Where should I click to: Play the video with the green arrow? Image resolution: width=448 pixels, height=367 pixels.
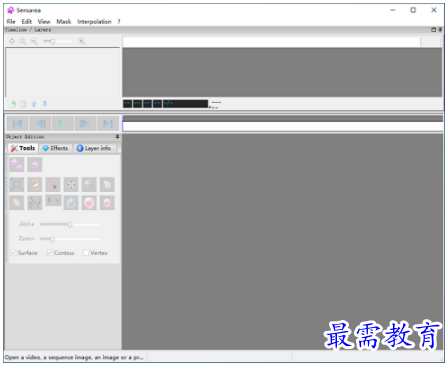tap(63, 124)
